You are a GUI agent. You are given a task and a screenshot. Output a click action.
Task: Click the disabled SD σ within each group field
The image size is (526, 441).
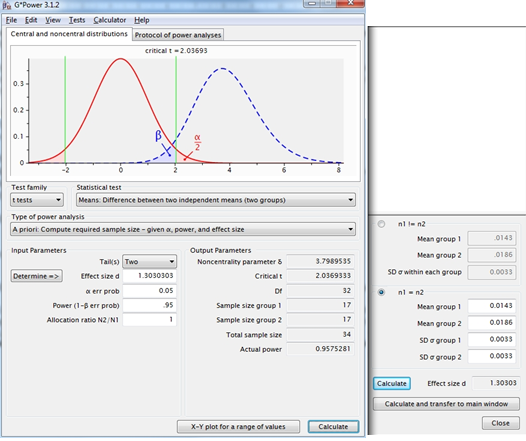point(492,272)
